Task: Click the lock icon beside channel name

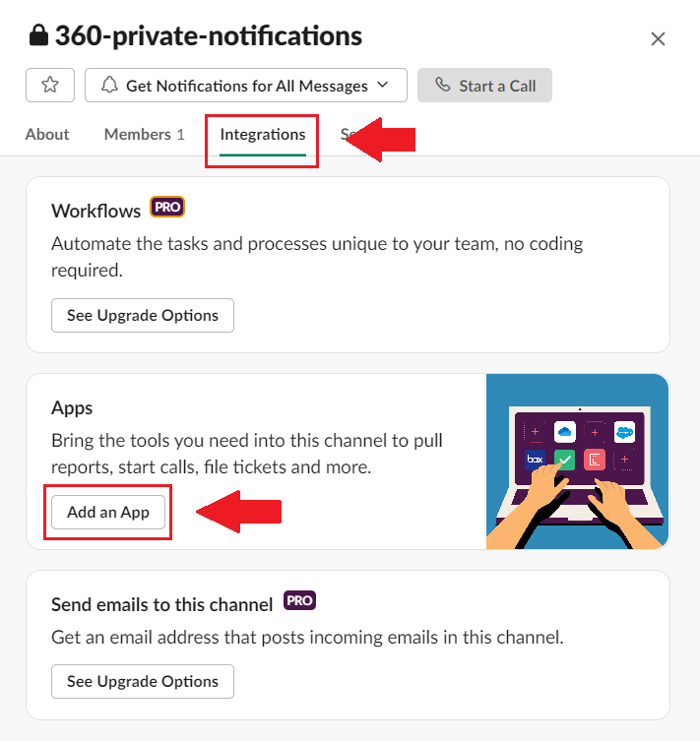Action: click(x=38, y=35)
